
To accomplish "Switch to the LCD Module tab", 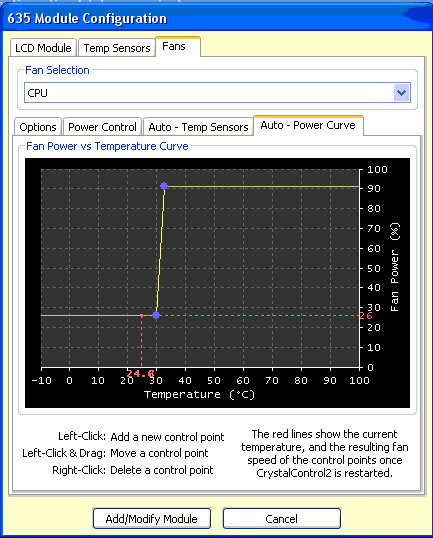I will (43, 48).
